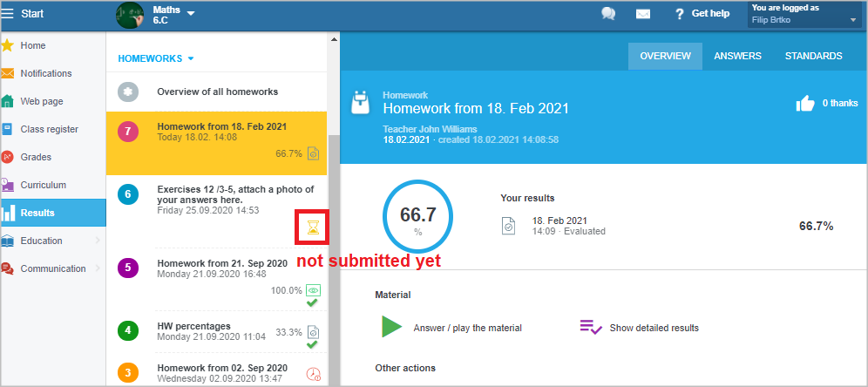Switch to the STANDARDS tab

click(814, 56)
